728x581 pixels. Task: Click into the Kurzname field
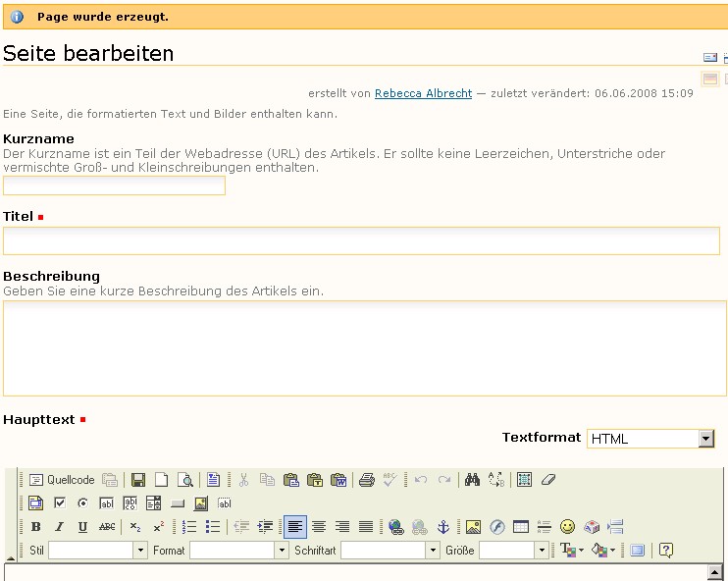click(x=114, y=185)
